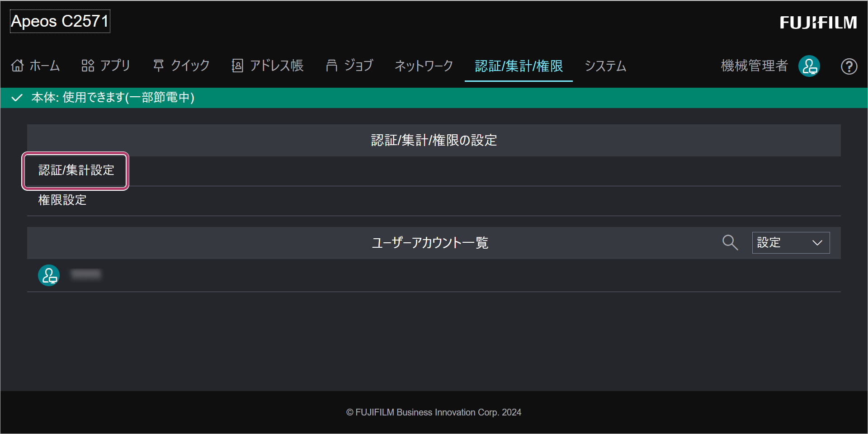Open the 機械管理者 user avatar icon
868x434 pixels.
[809, 66]
